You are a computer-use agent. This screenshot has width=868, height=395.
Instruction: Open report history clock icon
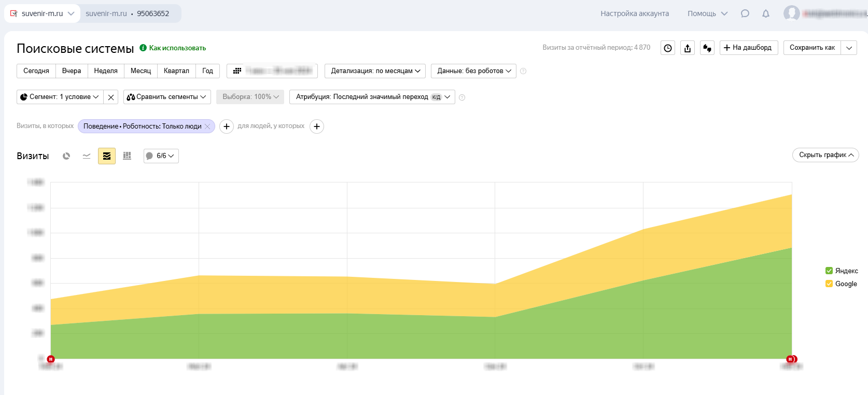[x=668, y=48]
